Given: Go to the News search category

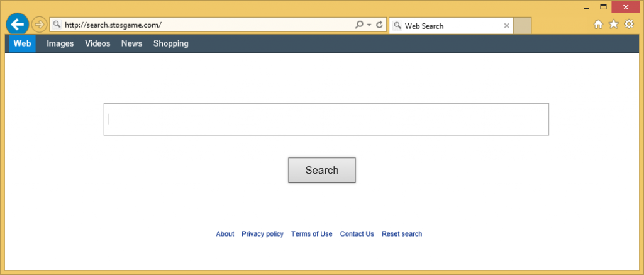Looking at the screenshot, I should (x=131, y=43).
